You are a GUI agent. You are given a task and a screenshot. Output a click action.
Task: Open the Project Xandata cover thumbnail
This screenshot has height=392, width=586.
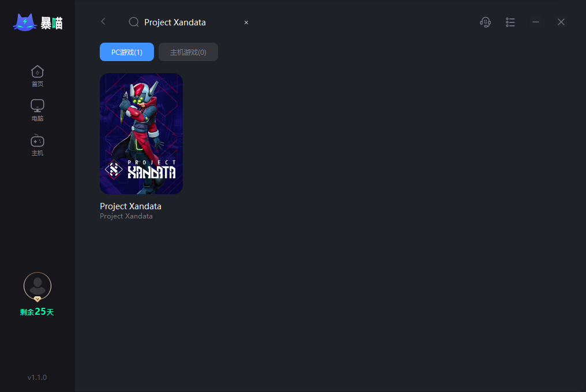141,134
